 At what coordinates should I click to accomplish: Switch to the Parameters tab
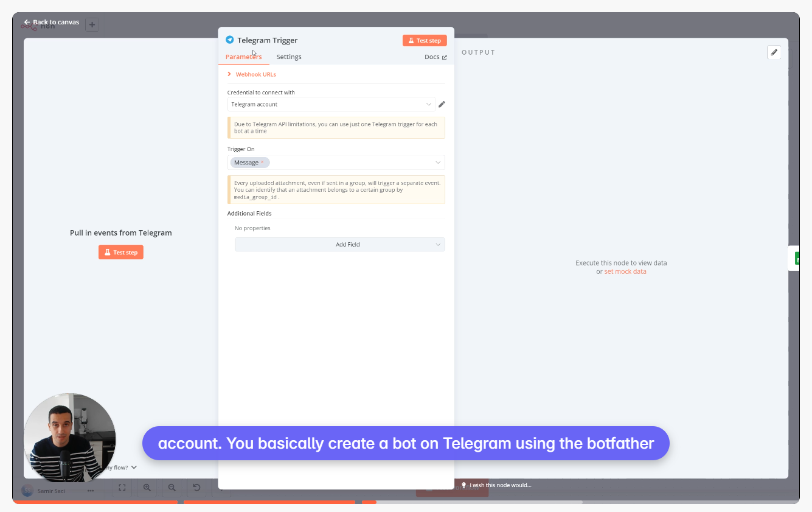point(243,57)
